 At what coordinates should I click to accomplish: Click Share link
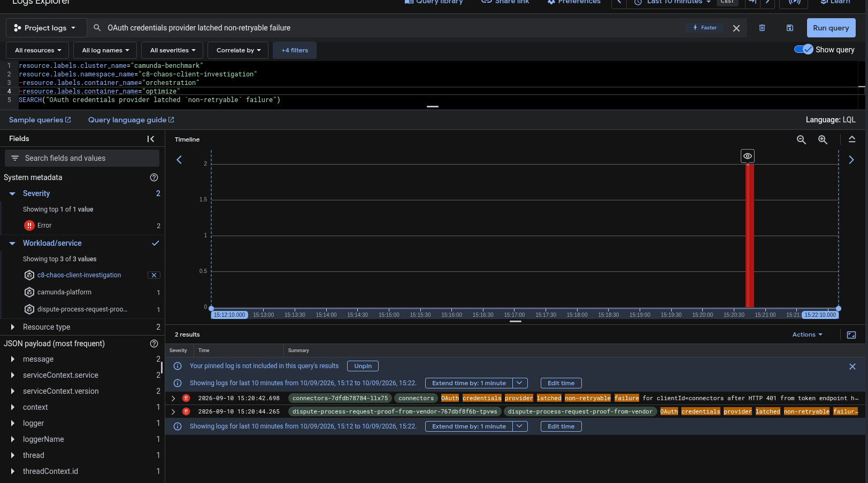[505, 2]
